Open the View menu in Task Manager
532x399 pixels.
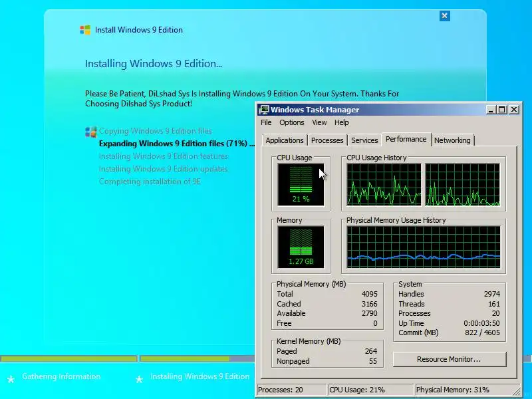point(319,122)
